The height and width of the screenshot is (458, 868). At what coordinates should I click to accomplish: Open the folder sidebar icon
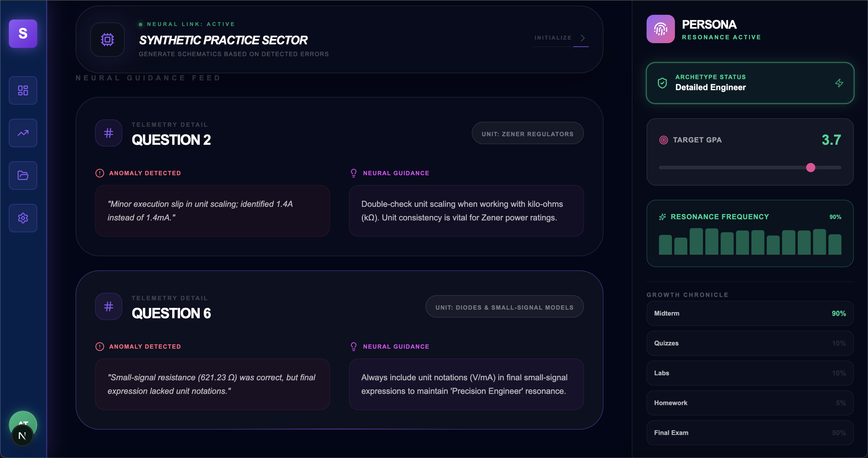point(23,176)
